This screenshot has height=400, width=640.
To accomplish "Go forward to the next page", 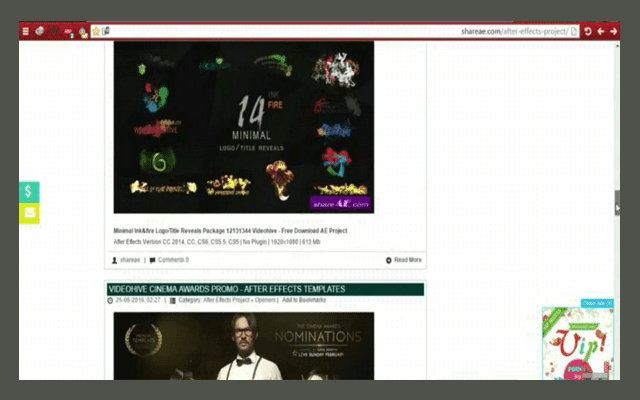I will [x=613, y=31].
